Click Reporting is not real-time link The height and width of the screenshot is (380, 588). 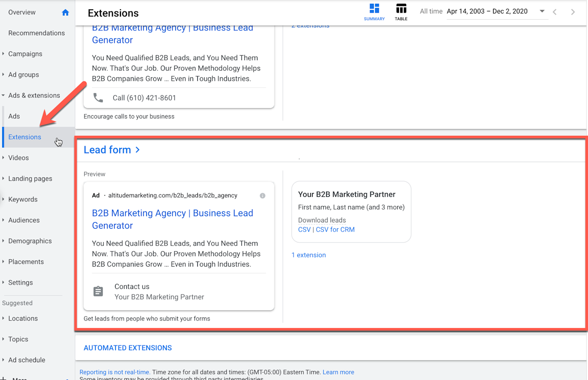(x=115, y=372)
